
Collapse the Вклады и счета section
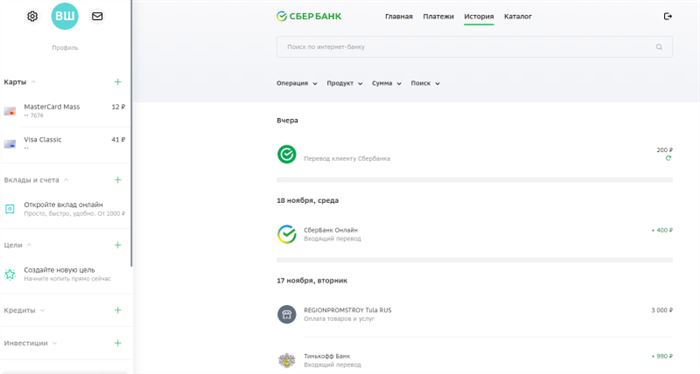point(66,180)
